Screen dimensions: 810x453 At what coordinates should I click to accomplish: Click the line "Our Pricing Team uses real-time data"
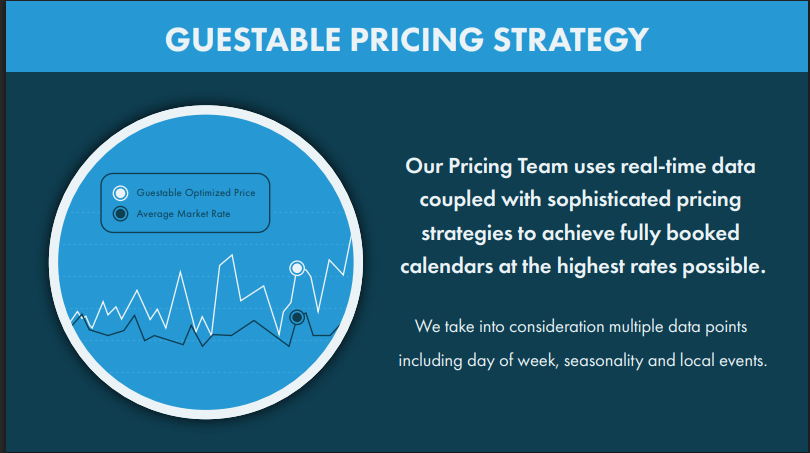[x=580, y=166]
